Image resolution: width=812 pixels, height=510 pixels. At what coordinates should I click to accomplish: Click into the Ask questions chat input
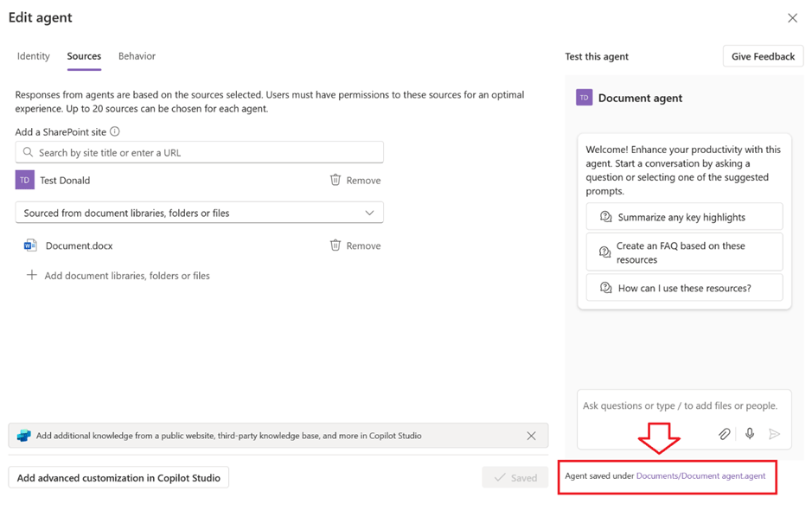click(680, 405)
